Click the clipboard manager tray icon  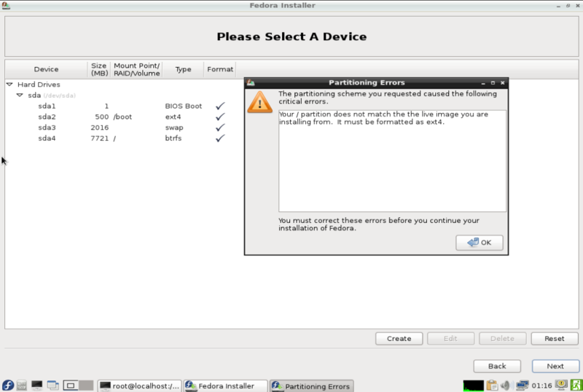pyautogui.click(x=492, y=385)
